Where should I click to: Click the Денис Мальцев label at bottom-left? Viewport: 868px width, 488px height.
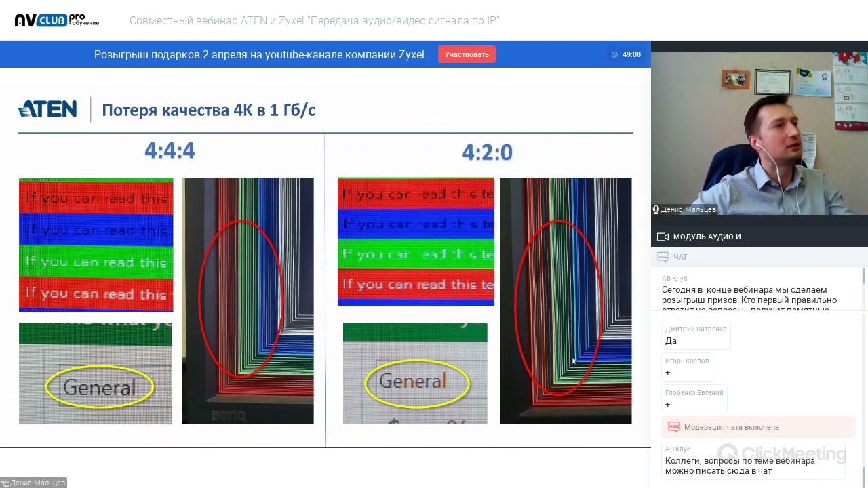coord(33,483)
